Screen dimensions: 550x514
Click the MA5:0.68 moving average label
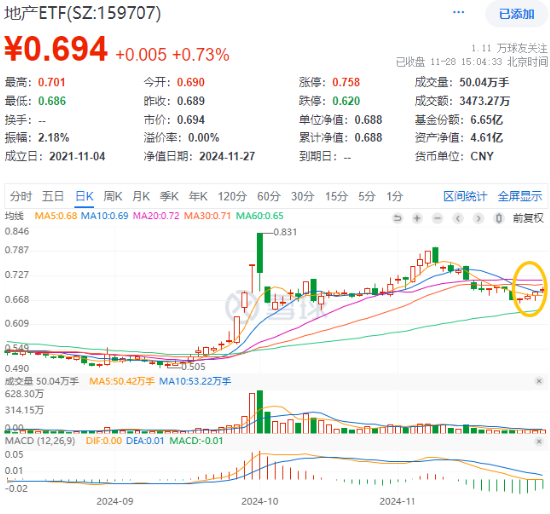tap(56, 216)
